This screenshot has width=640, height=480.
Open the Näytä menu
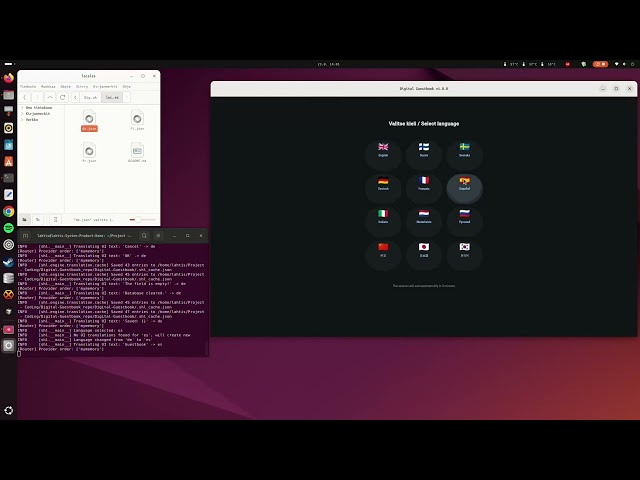[x=65, y=87]
